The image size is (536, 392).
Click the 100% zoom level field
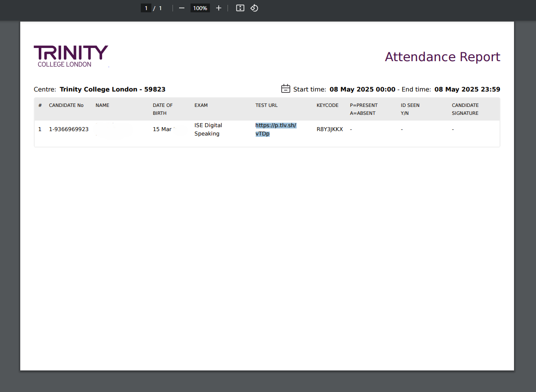coord(200,8)
